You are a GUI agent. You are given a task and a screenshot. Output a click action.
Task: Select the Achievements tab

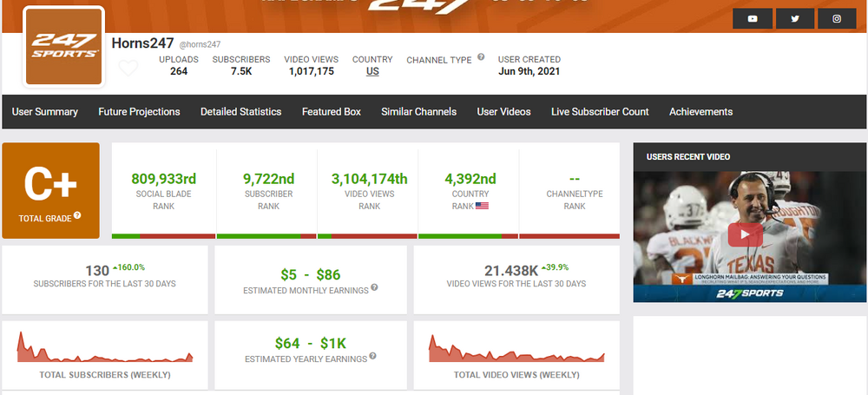click(x=700, y=112)
